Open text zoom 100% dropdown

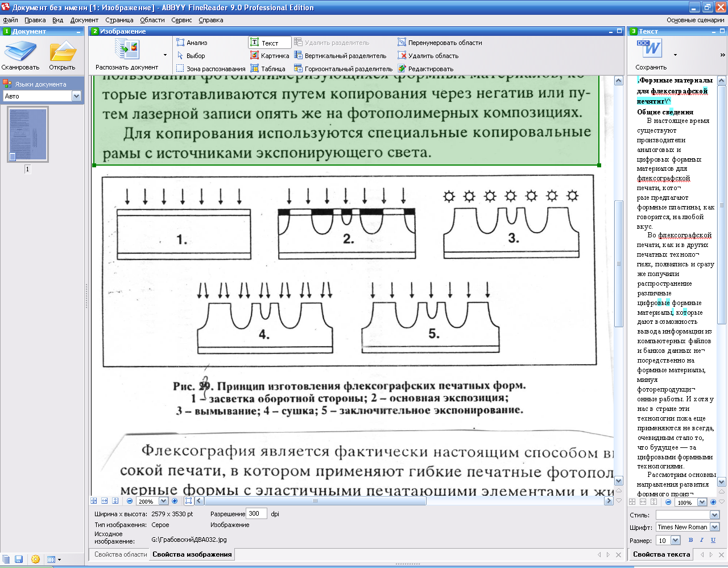point(702,502)
